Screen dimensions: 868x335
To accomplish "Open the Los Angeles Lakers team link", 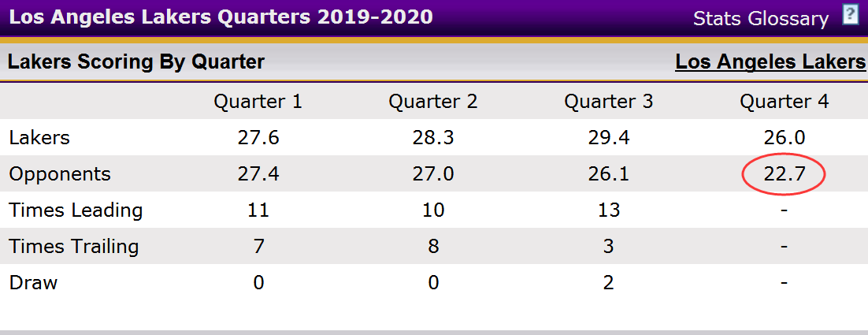I will pyautogui.click(x=770, y=61).
